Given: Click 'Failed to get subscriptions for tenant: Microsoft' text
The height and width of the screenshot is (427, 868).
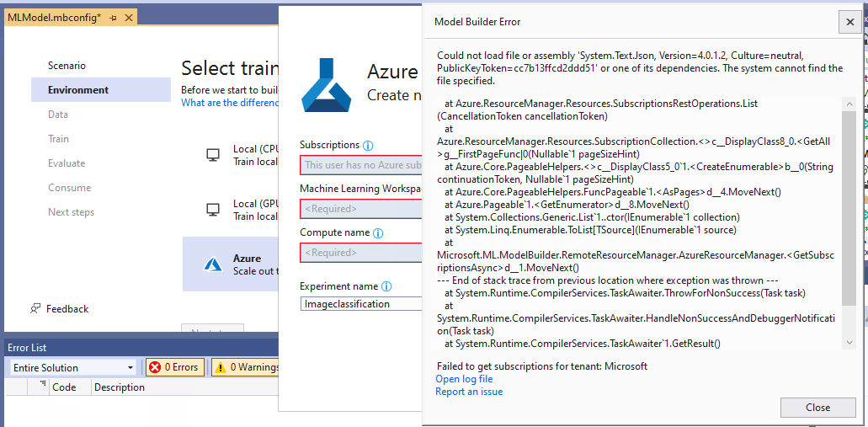Looking at the screenshot, I should click(x=542, y=366).
